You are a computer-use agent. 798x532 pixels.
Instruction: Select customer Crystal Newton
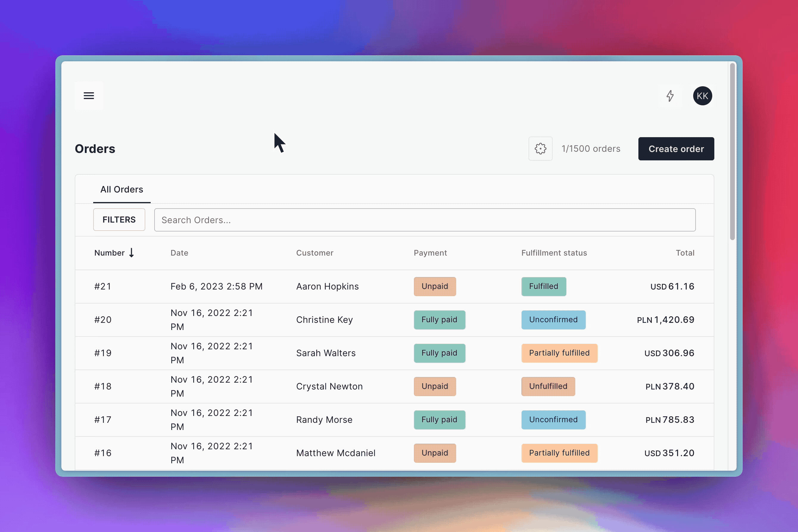(x=329, y=386)
